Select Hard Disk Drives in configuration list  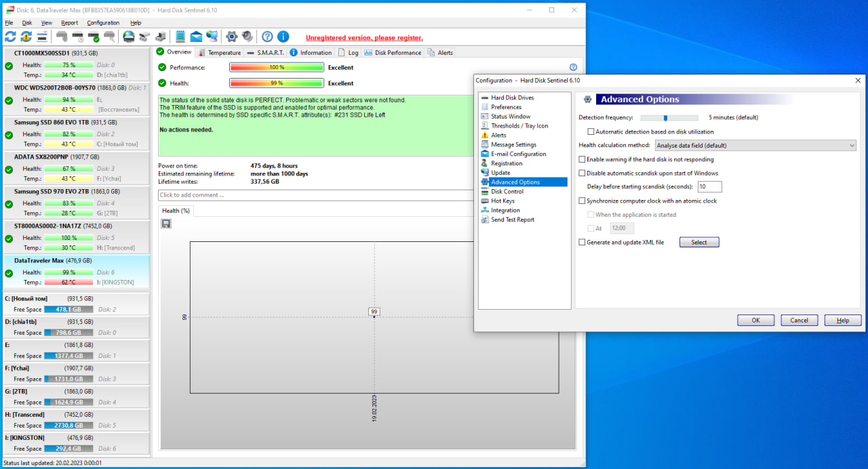tap(512, 98)
